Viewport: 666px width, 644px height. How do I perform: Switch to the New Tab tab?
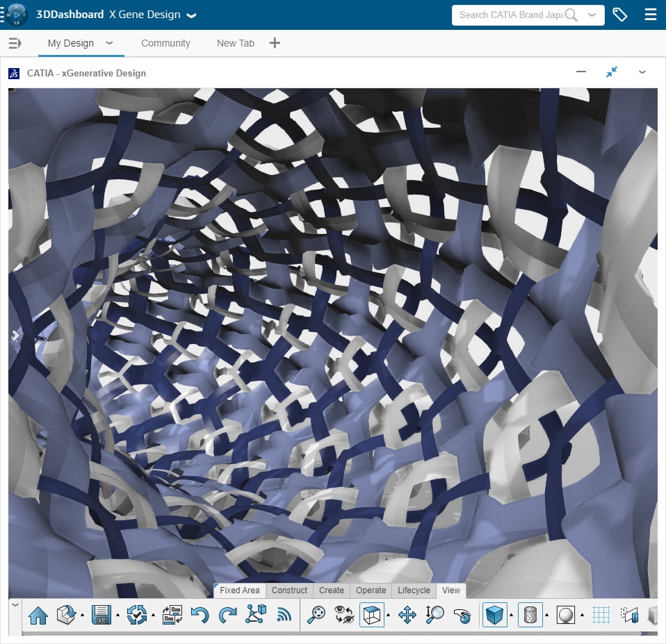tap(235, 43)
